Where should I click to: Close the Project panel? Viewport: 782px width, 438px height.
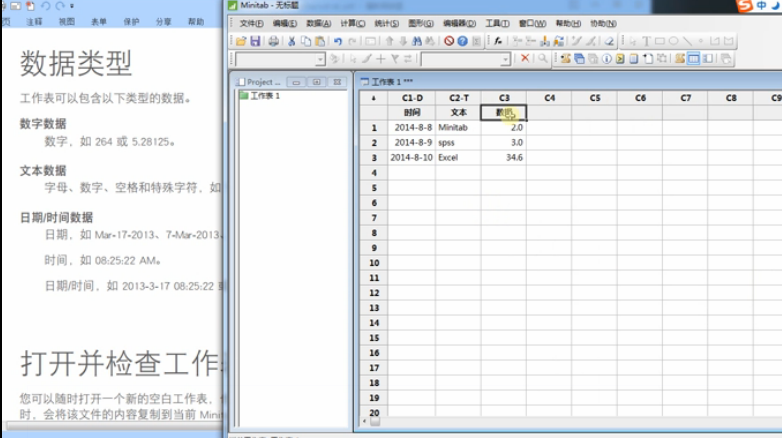pos(337,82)
